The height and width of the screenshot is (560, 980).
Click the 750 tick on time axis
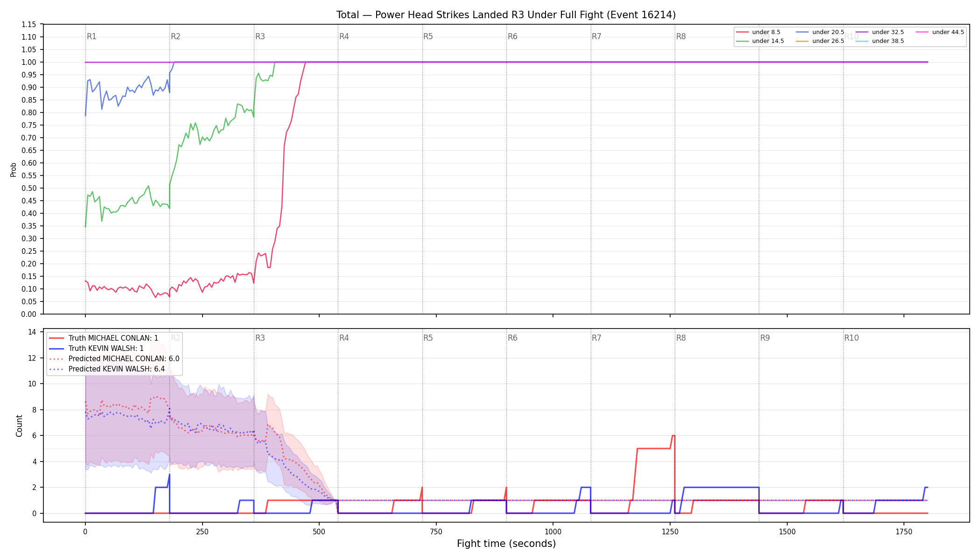pos(436,532)
